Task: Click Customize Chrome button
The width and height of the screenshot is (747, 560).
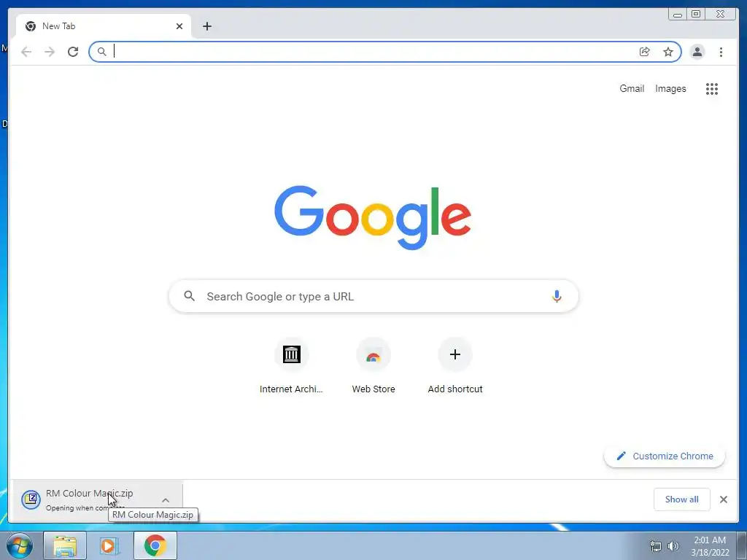Action: tap(665, 456)
